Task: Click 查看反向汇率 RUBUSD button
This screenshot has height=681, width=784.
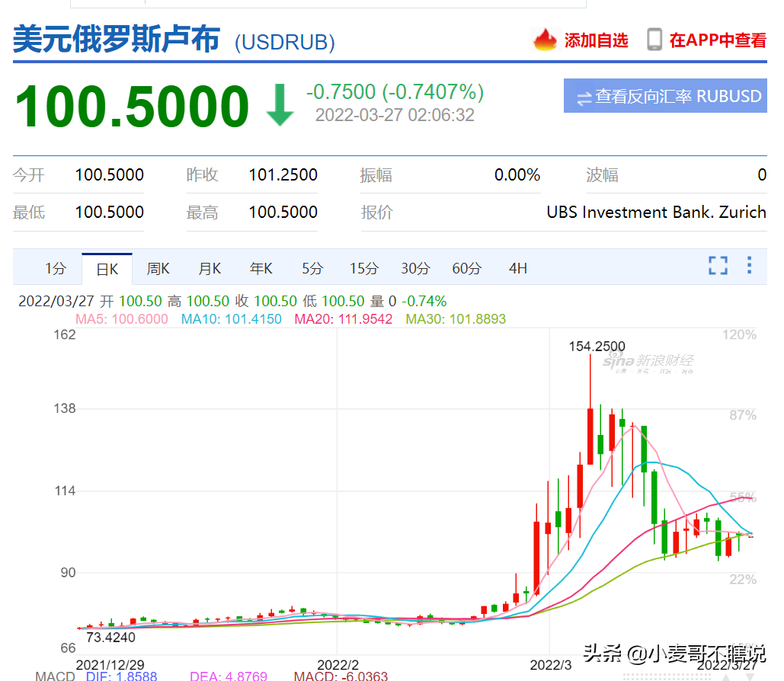Action: (665, 95)
